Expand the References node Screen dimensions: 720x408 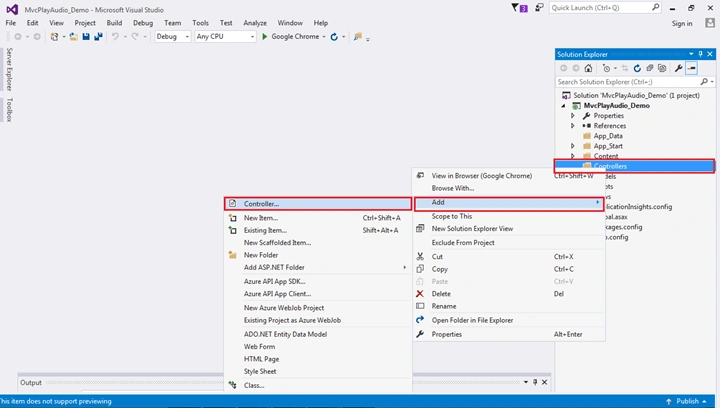pyautogui.click(x=573, y=126)
